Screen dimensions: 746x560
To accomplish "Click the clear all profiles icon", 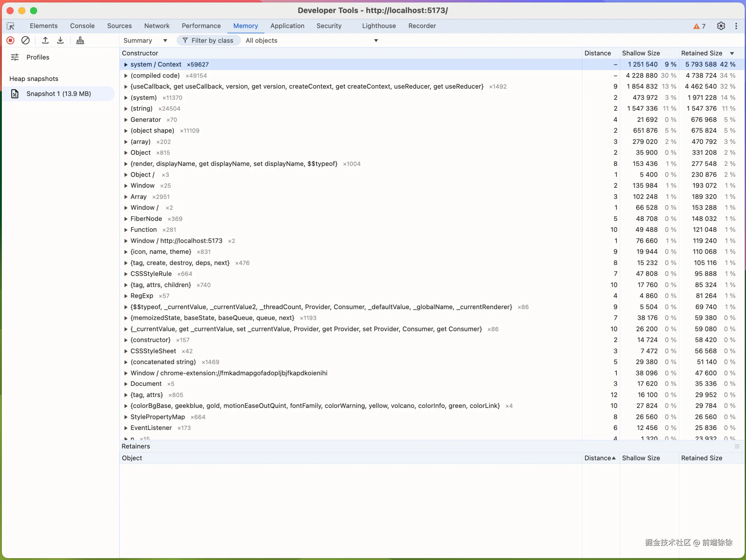I will (x=26, y=40).
